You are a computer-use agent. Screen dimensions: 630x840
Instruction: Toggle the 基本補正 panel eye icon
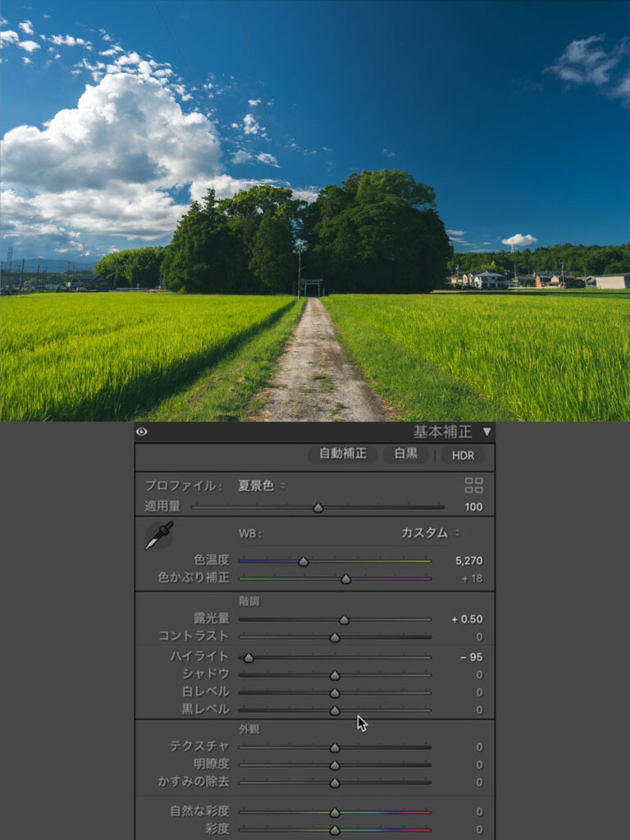(x=142, y=431)
